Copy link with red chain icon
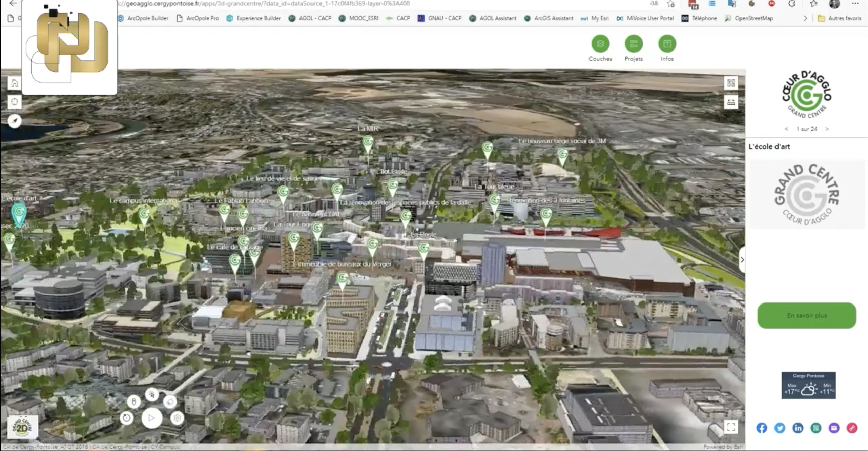This screenshot has width=868, height=451. 852,428
